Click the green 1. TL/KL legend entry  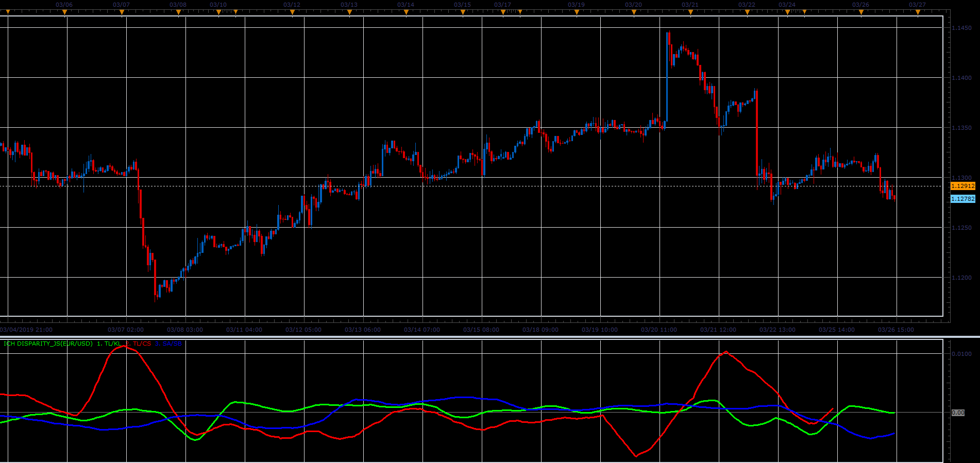[x=109, y=344]
